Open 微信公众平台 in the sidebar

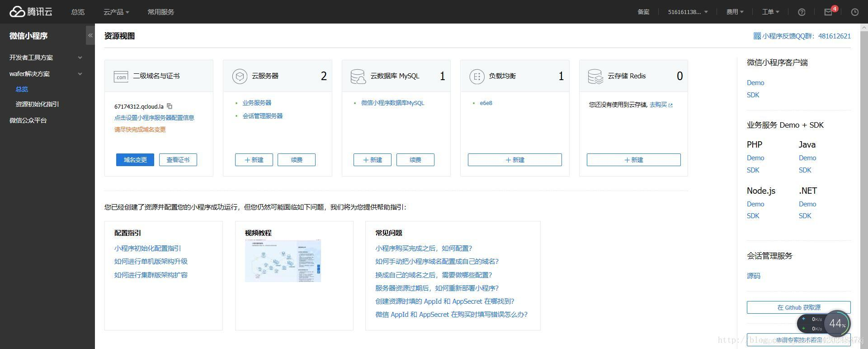[x=28, y=120]
